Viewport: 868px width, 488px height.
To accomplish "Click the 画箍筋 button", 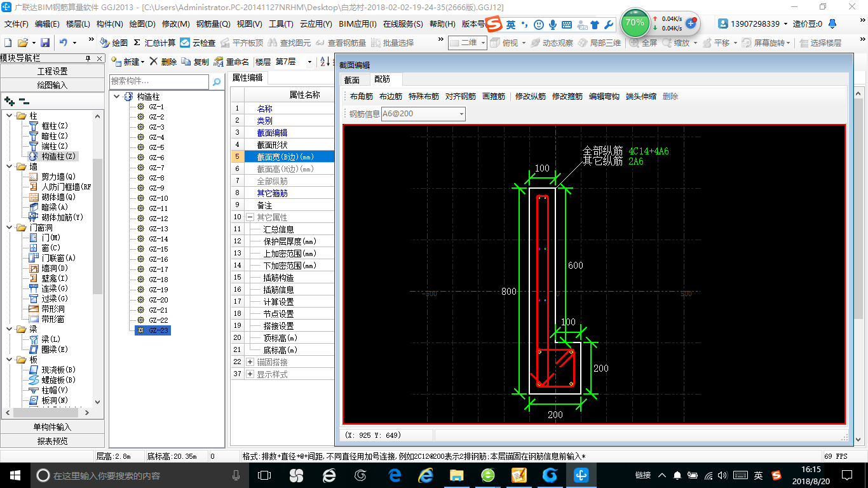I will [494, 97].
